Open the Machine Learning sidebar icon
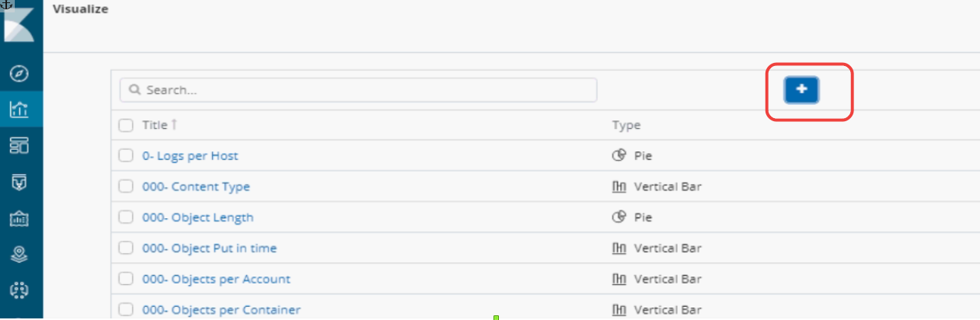Image resolution: width=980 pixels, height=320 pixels. pos(20,290)
